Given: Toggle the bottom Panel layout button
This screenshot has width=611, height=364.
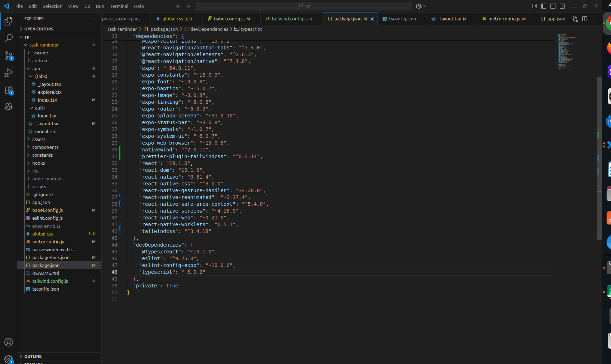Looking at the screenshot, I should tap(553, 6).
